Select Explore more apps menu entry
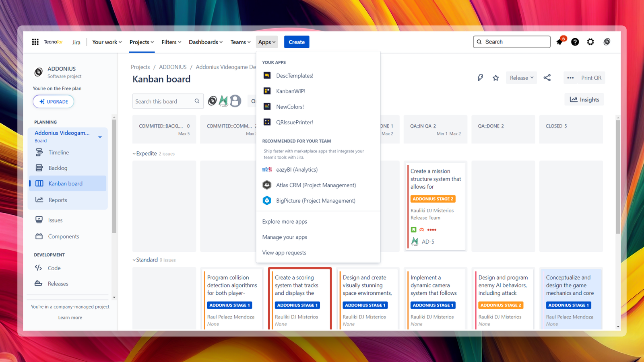The width and height of the screenshot is (644, 362). pos(285,222)
